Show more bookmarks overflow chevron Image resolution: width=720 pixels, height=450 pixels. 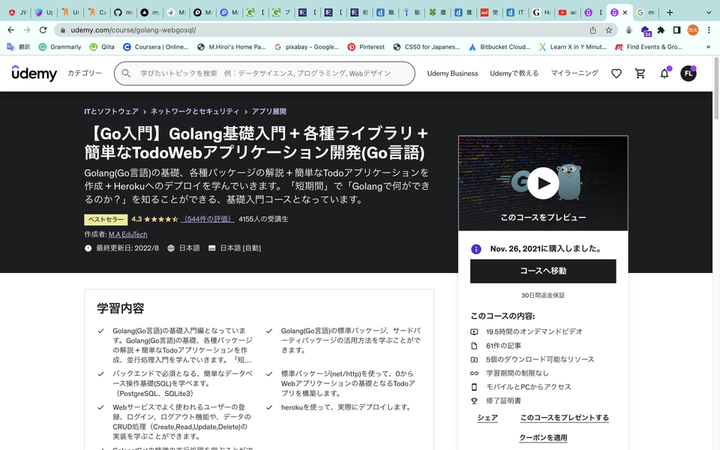click(x=708, y=47)
